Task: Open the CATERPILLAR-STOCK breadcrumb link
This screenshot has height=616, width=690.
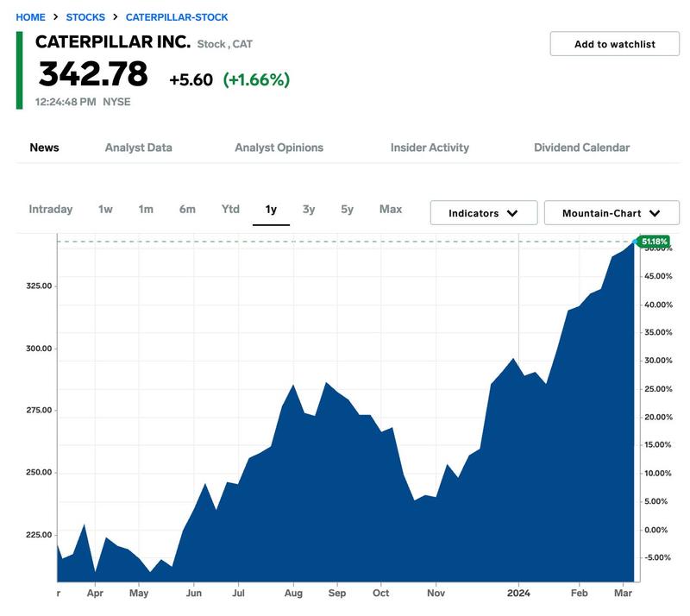Action: tap(177, 17)
